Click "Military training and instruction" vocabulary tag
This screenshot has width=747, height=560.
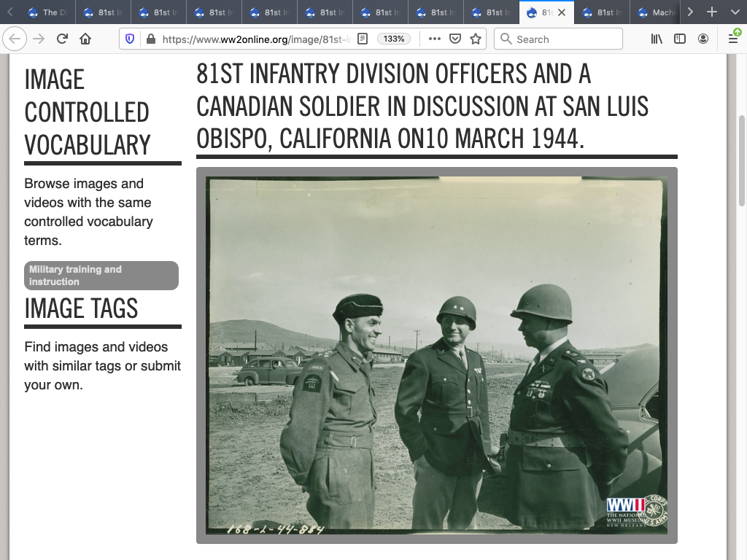(101, 276)
